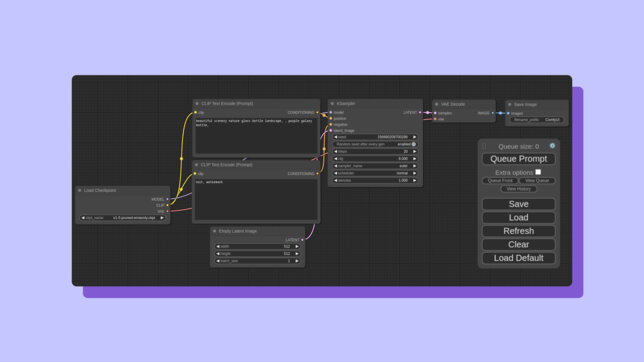Image resolution: width=644 pixels, height=362 pixels.
Task: Open View Queue
Action: pyautogui.click(x=537, y=181)
